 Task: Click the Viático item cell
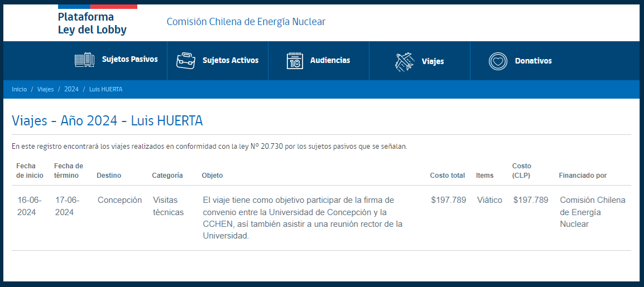coord(489,200)
